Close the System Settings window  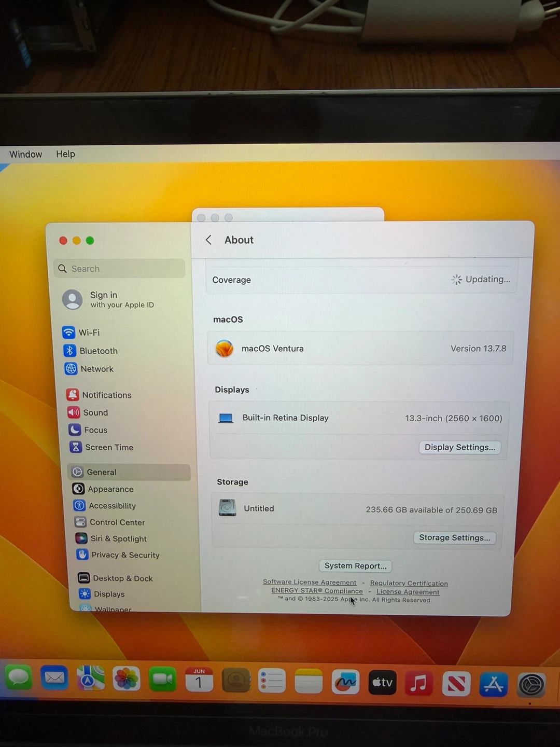tap(63, 240)
